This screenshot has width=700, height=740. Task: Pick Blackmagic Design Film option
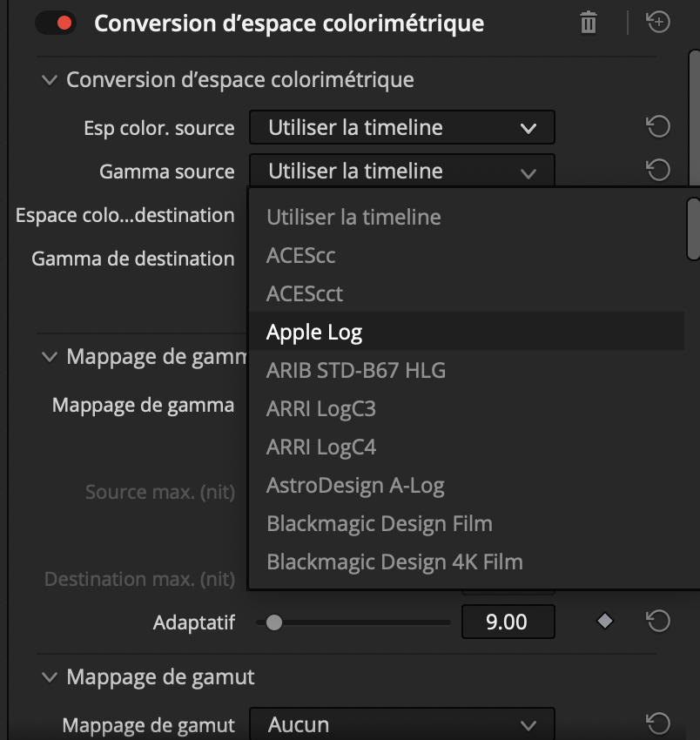pyautogui.click(x=380, y=523)
